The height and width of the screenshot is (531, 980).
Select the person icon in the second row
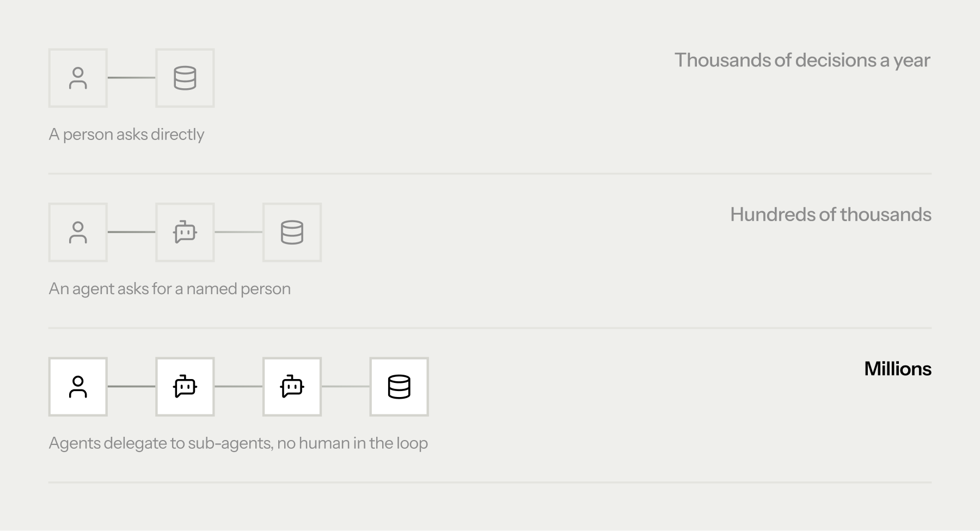(x=78, y=233)
